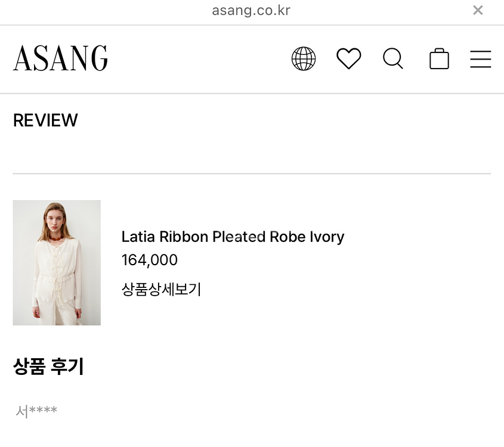Click the REVIEW page heading

45,120
